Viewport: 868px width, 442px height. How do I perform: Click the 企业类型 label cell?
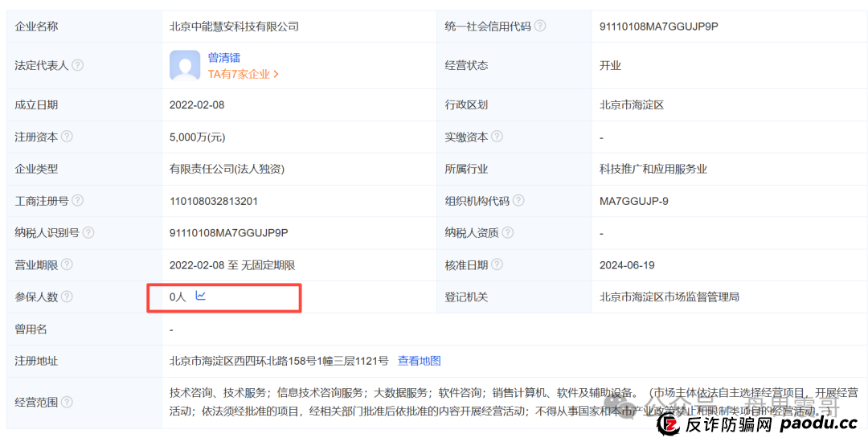click(x=84, y=169)
